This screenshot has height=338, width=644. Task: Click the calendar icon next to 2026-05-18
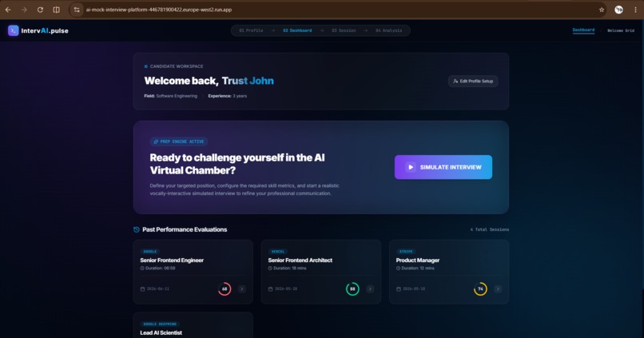tap(399, 289)
